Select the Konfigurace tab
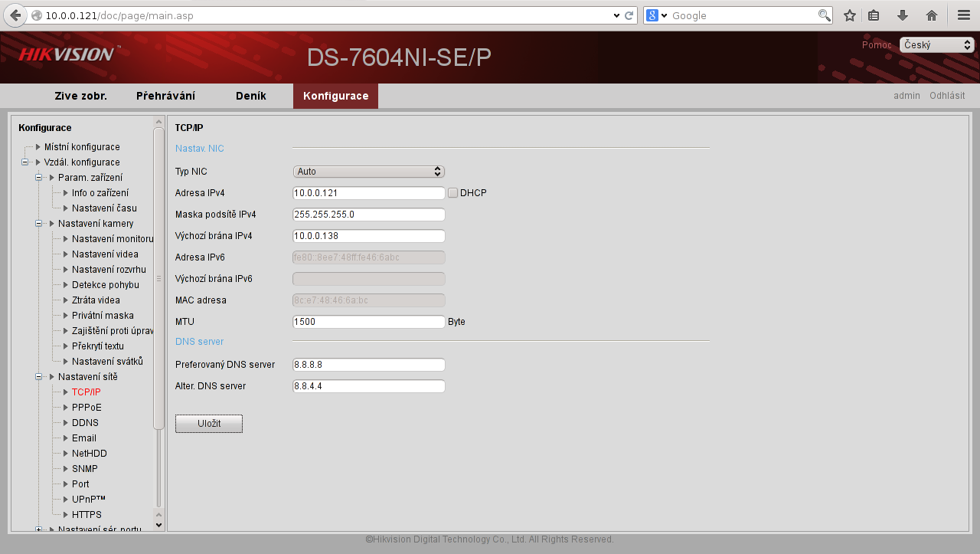980x554 pixels. 335,96
